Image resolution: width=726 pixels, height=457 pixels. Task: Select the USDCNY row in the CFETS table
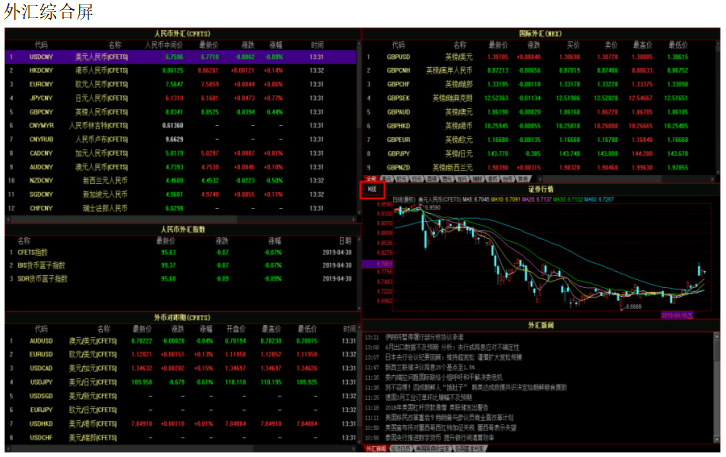(x=181, y=57)
